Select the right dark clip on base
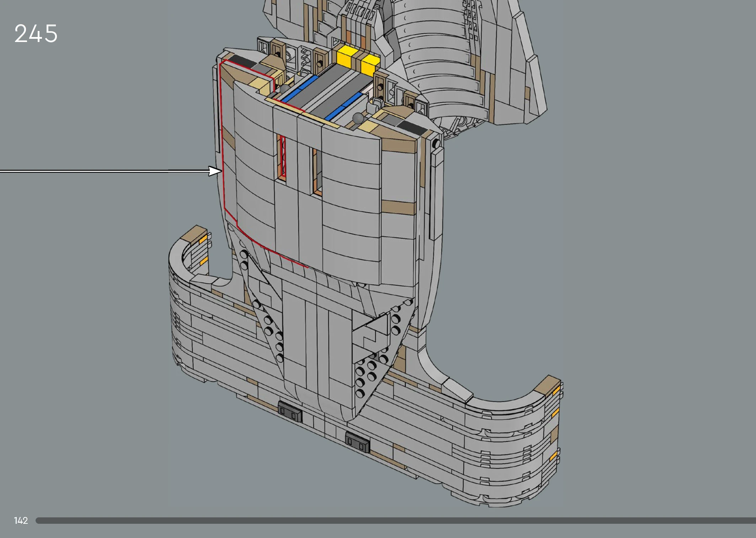This screenshot has width=756, height=538. tap(357, 442)
